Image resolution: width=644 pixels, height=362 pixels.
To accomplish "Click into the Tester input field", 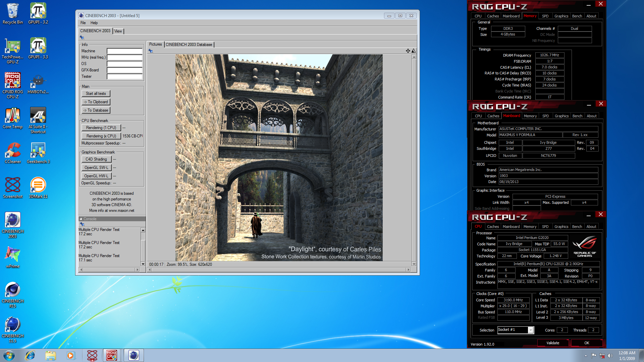I will click(x=124, y=77).
